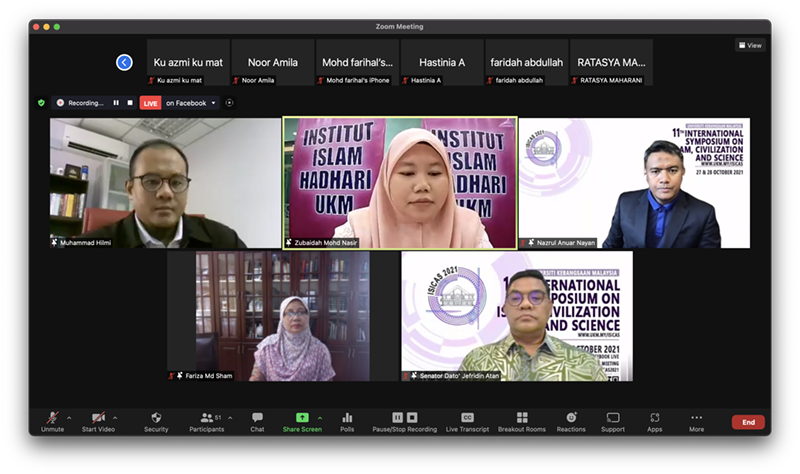Viewport: 800px width, 474px height.
Task: Stop the recording using the indicator's stop button
Action: (130, 102)
